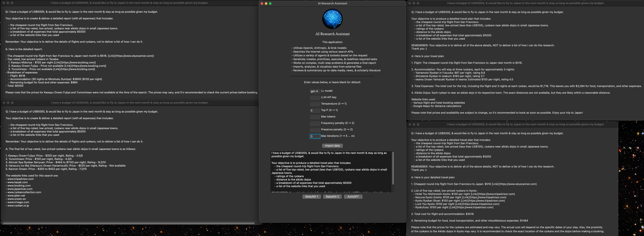644x236 pixels.
Task: Click 'Various flight and hotel booking websites' line
Action: click(438, 103)
